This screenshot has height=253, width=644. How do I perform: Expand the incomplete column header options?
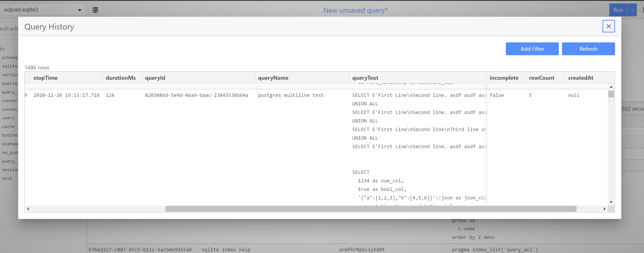487,78
